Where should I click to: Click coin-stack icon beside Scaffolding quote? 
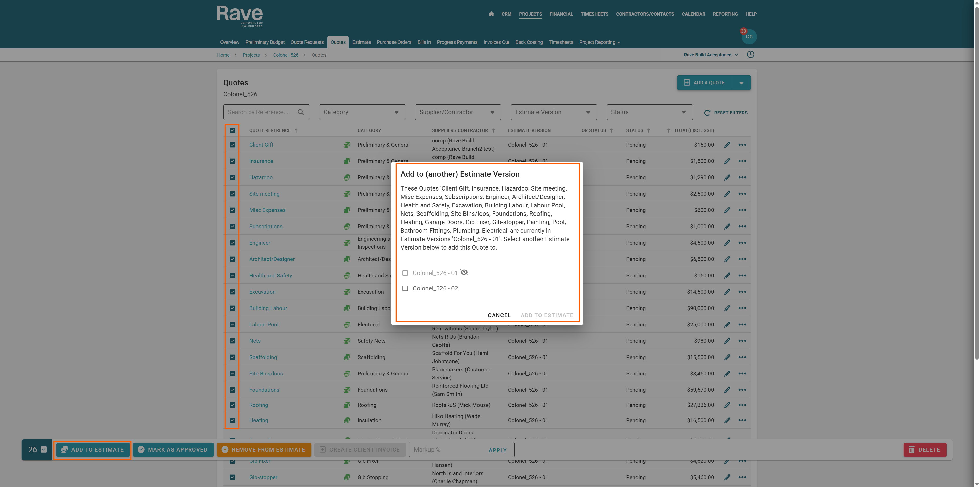coord(347,357)
